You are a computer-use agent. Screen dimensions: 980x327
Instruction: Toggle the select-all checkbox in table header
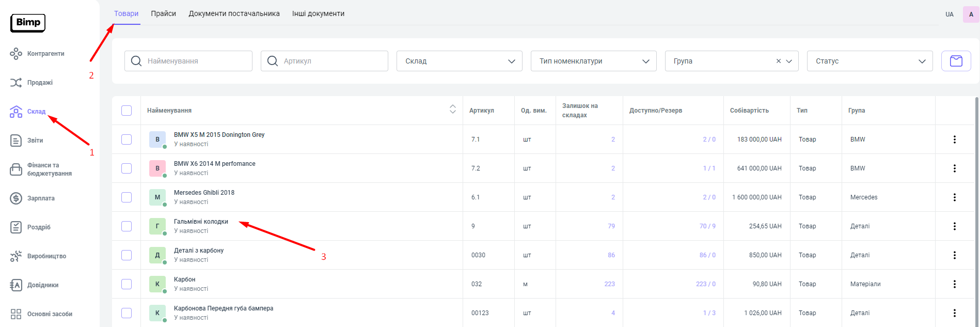[x=127, y=111]
